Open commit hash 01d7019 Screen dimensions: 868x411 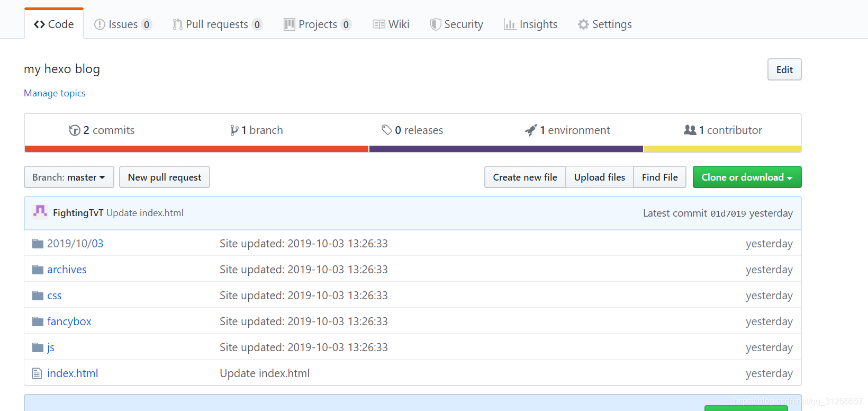pyautogui.click(x=728, y=213)
